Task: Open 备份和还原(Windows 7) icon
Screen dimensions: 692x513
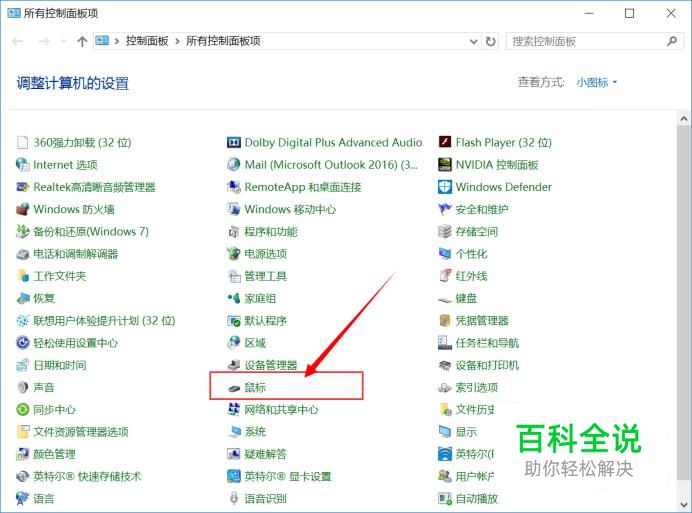Action: tap(22, 231)
